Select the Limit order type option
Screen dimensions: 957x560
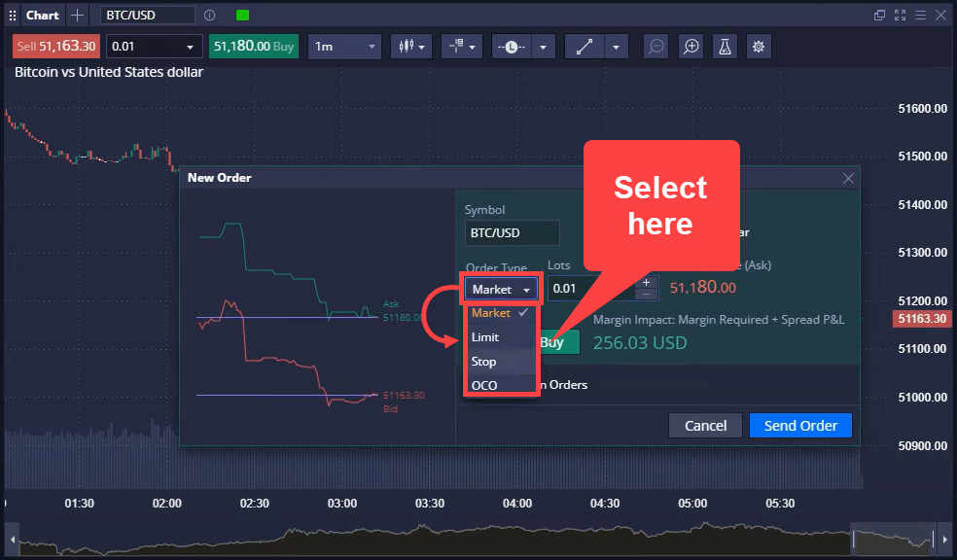pyautogui.click(x=483, y=336)
